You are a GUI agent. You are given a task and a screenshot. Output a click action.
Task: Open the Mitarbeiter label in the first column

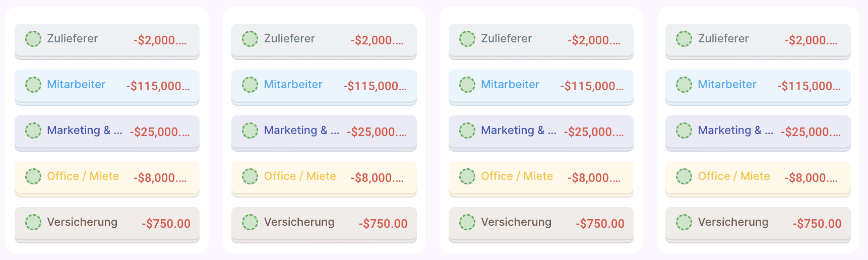pyautogui.click(x=76, y=85)
